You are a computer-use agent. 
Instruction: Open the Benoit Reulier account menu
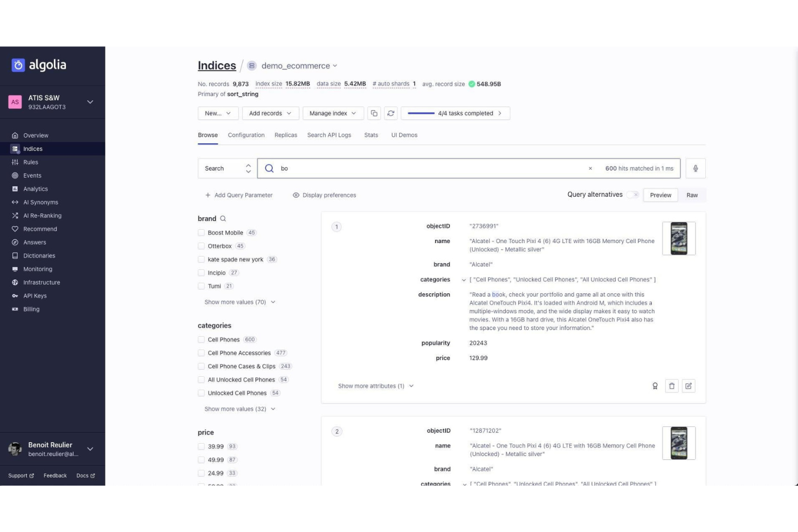pyautogui.click(x=90, y=449)
